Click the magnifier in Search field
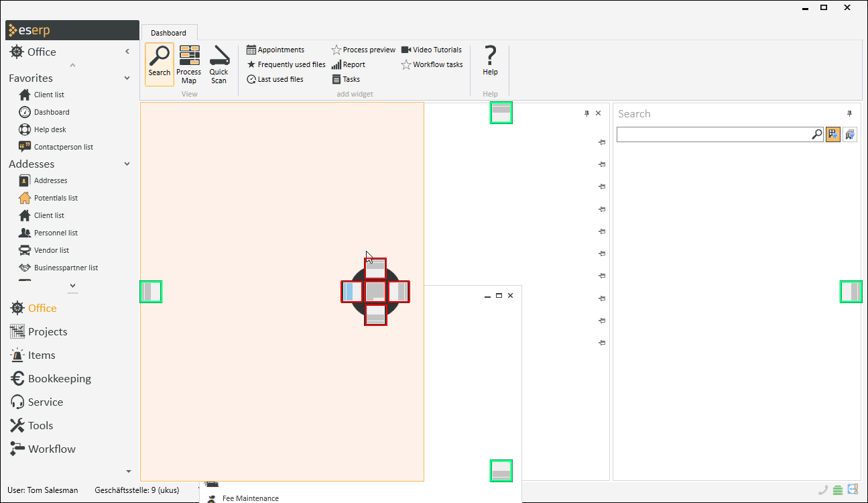The image size is (868, 503). [816, 135]
